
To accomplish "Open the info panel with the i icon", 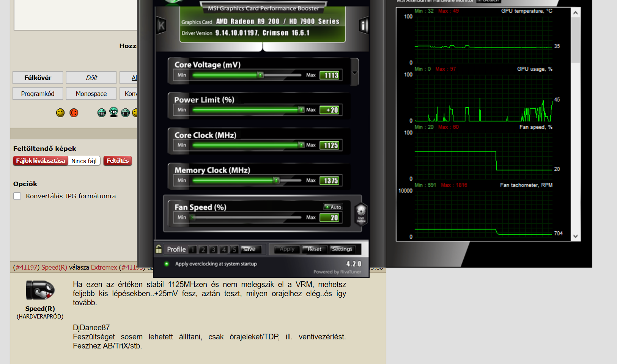I will [x=364, y=25].
